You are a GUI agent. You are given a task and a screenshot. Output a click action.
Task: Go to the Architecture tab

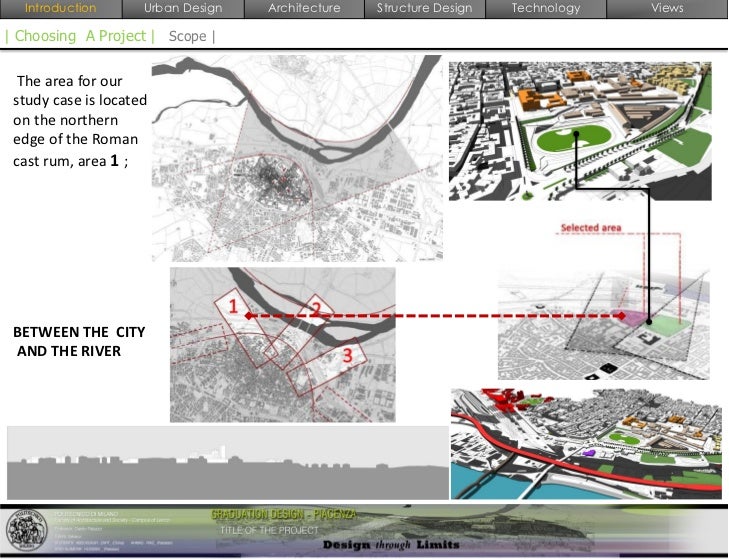coord(304,8)
